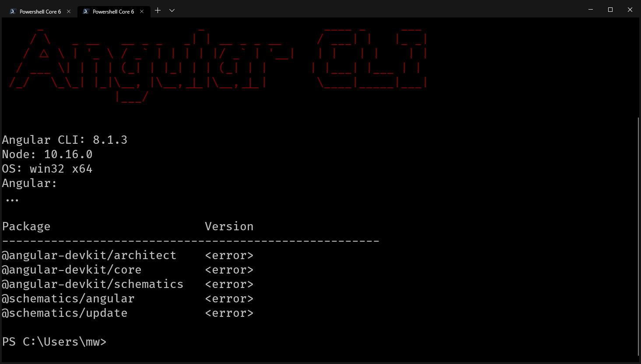641x364 pixels.
Task: Minimize the terminal window
Action: 591,10
